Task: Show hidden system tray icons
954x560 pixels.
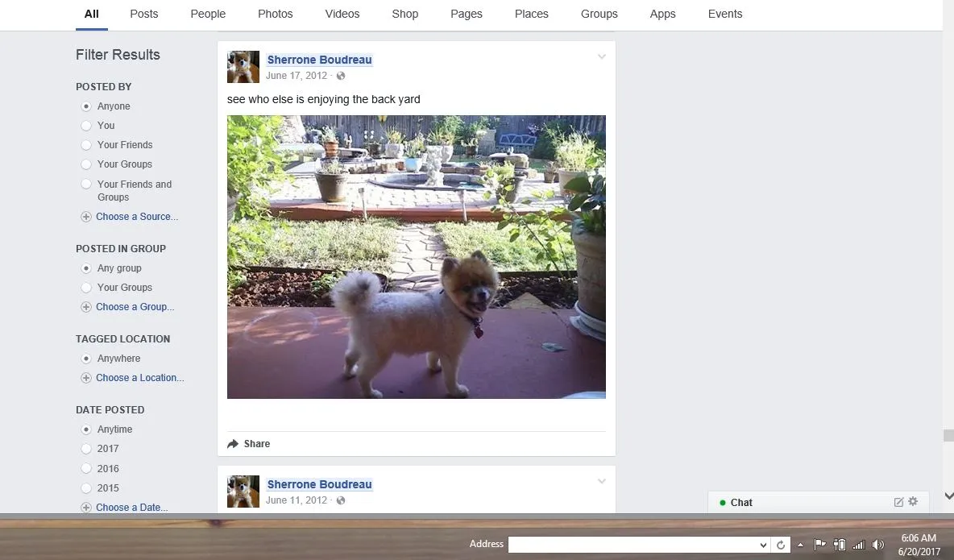Action: click(801, 545)
